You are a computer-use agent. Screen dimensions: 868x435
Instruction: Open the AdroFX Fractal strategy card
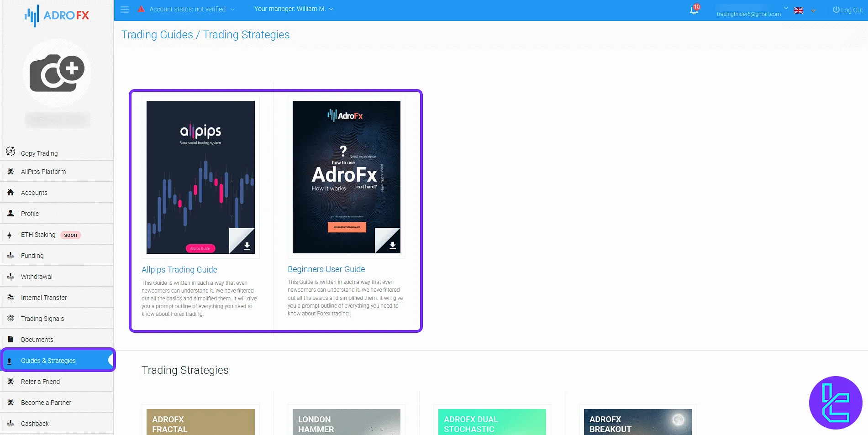pos(200,422)
